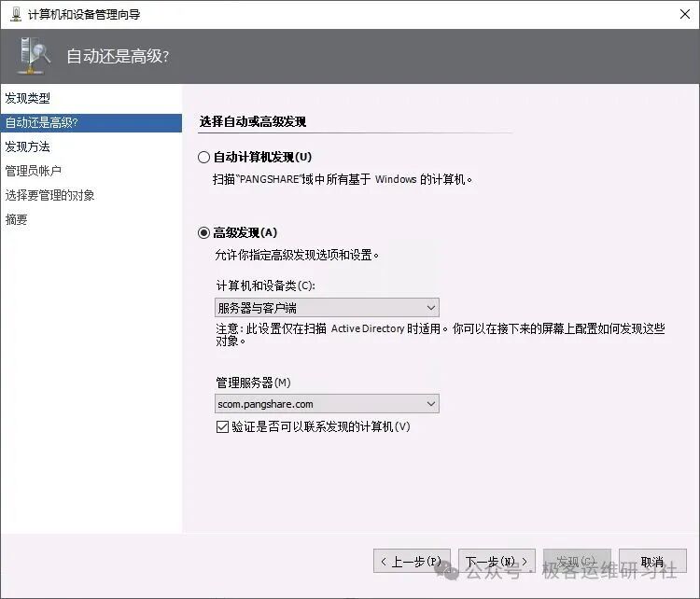
Task: Click the 下一步(N) next button
Action: pyautogui.click(x=497, y=561)
